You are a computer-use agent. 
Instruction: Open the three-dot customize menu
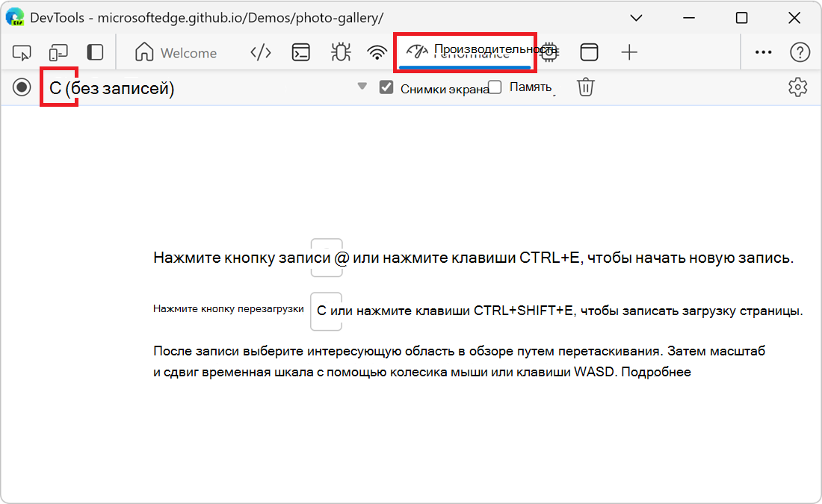click(x=763, y=52)
